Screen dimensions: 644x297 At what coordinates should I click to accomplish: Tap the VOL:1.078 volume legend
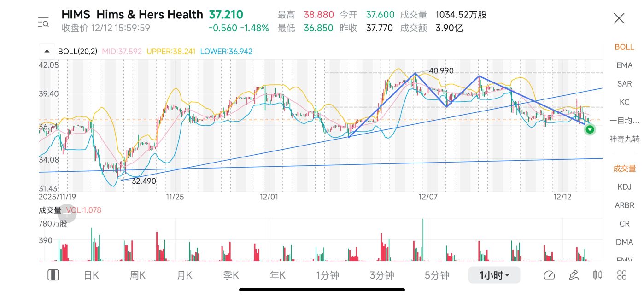(83, 210)
